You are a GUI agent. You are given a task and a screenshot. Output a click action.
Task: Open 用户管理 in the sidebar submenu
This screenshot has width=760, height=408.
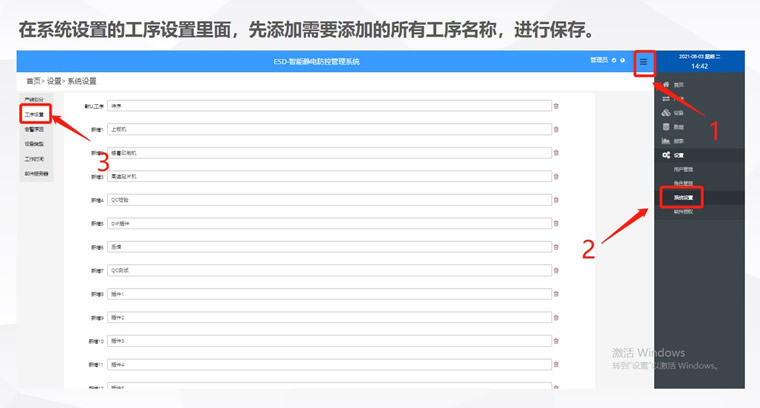click(x=683, y=170)
